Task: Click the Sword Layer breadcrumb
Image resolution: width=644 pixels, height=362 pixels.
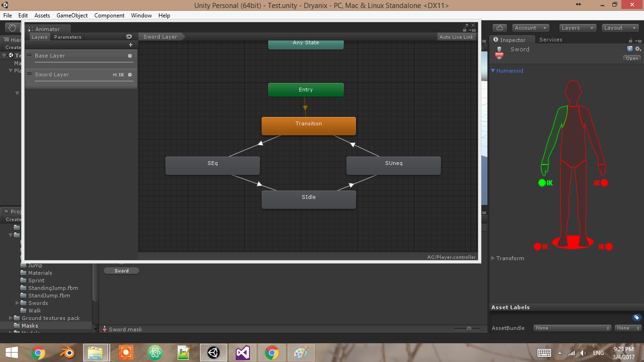Action: (x=161, y=37)
